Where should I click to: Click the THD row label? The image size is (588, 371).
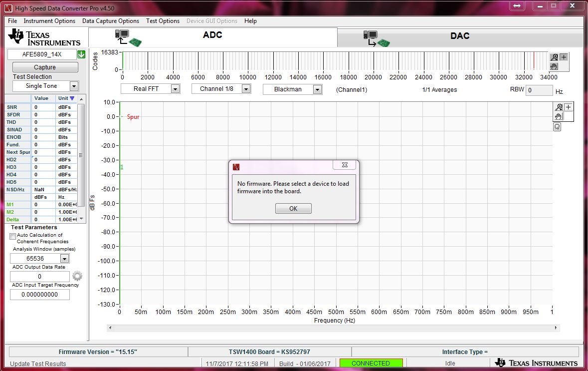pos(11,122)
